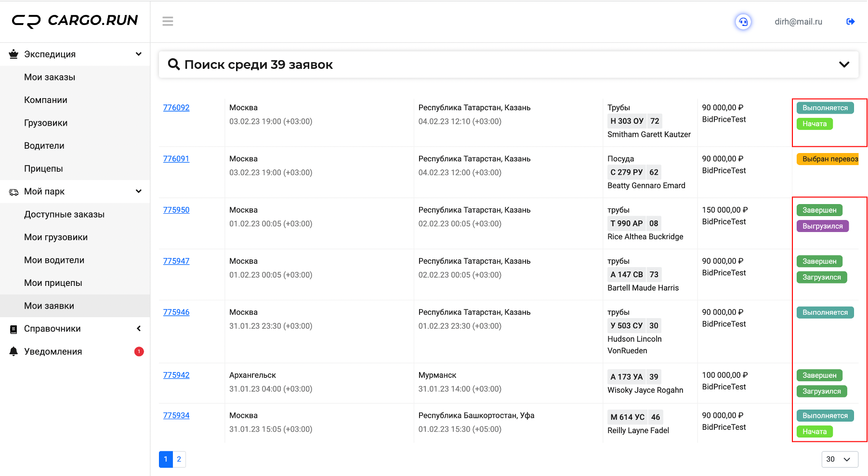Go to page 2 of results
Viewport: 868px width, 476px height.
point(179,459)
